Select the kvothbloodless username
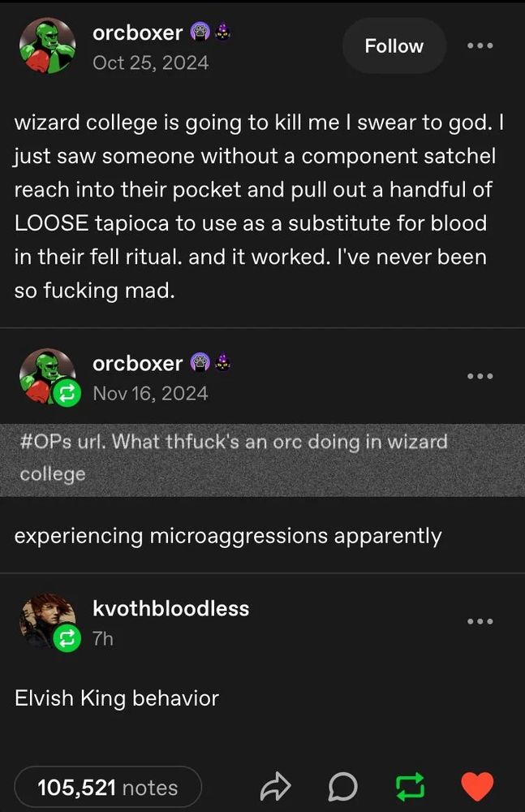This screenshot has width=525, height=812. coord(171,608)
